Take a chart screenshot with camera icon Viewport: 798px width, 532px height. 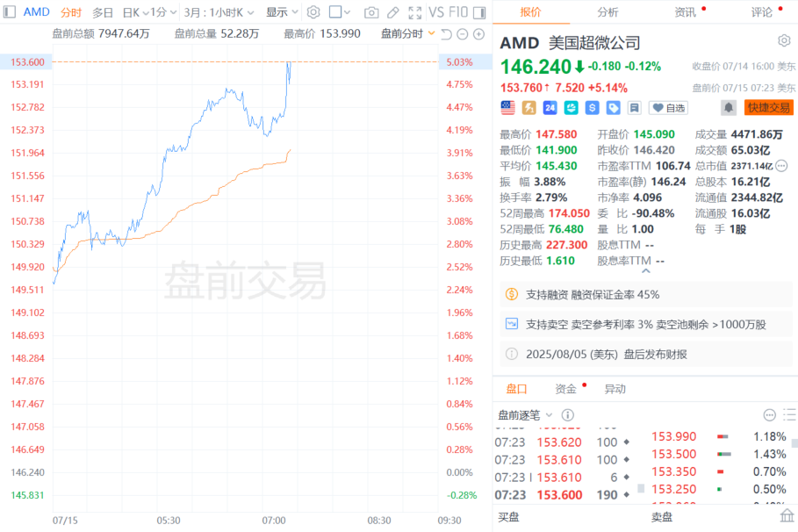[371, 12]
